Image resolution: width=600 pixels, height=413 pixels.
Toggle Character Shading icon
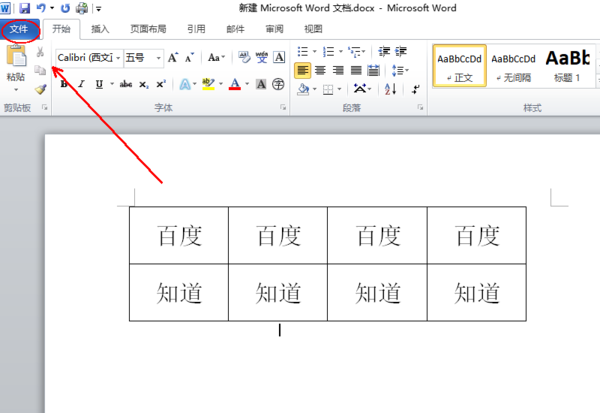click(261, 84)
